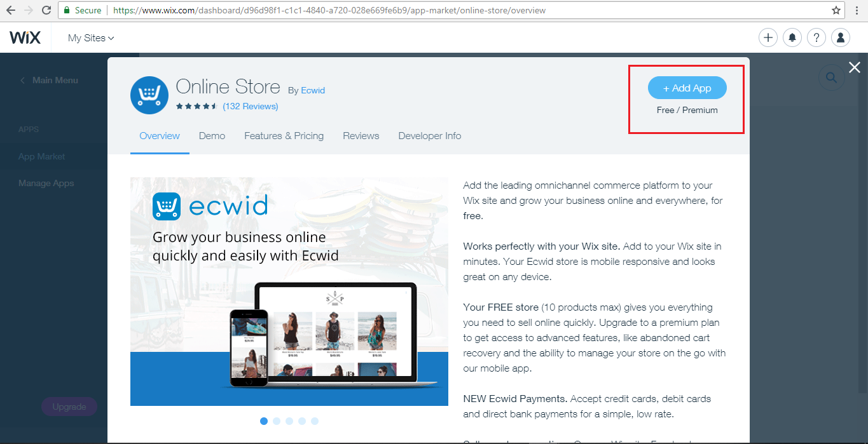The width and height of the screenshot is (868, 444).
Task: Click the Secure padlock indicator
Action: [x=83, y=10]
